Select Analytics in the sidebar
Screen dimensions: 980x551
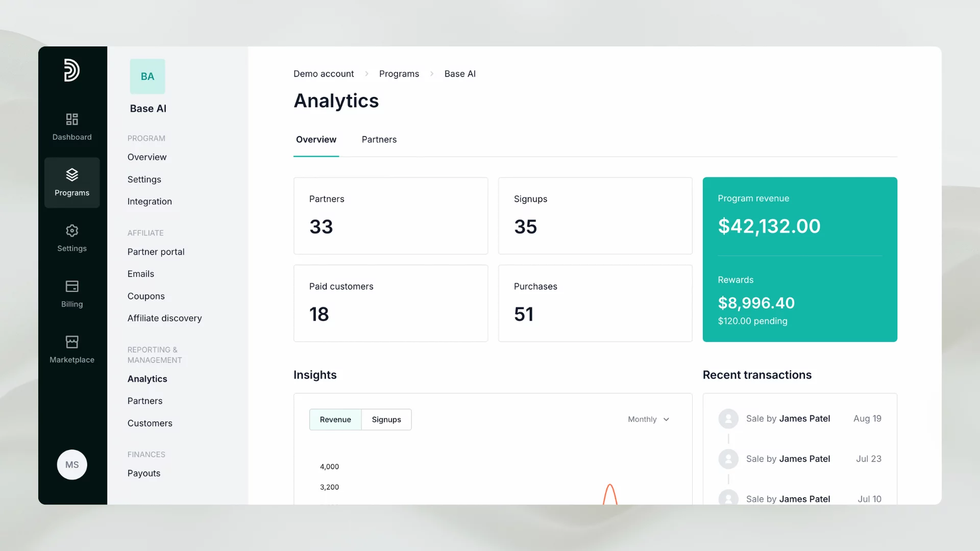click(148, 379)
